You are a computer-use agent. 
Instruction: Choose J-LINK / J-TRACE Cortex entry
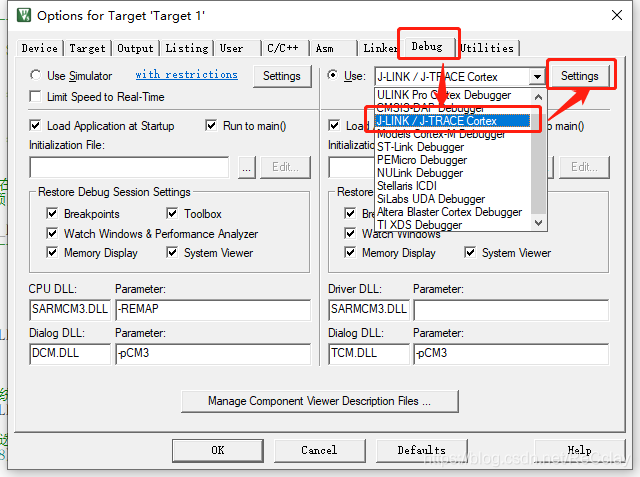(452, 121)
